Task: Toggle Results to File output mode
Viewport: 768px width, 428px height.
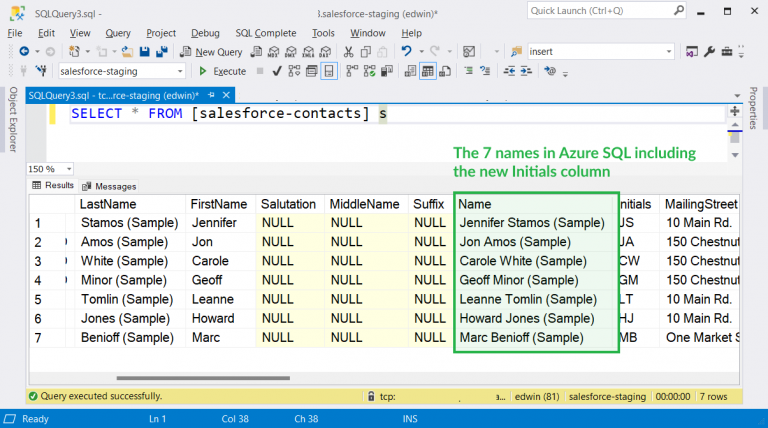Action: pos(446,71)
